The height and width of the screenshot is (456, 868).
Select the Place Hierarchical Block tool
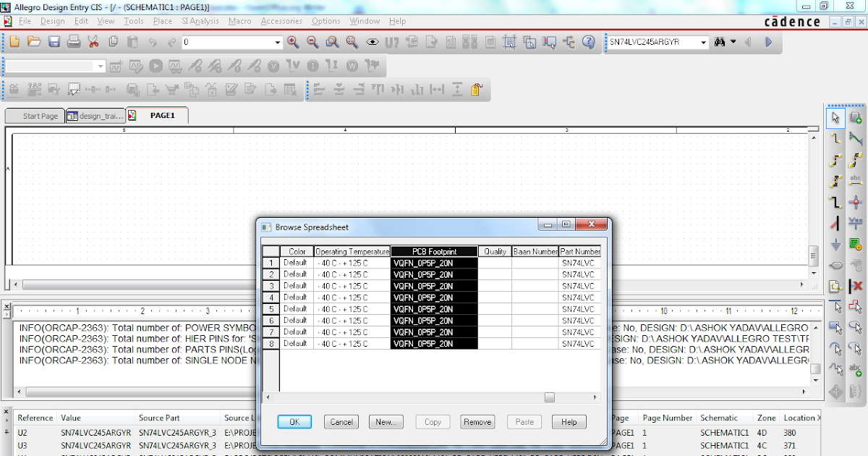coord(856,244)
